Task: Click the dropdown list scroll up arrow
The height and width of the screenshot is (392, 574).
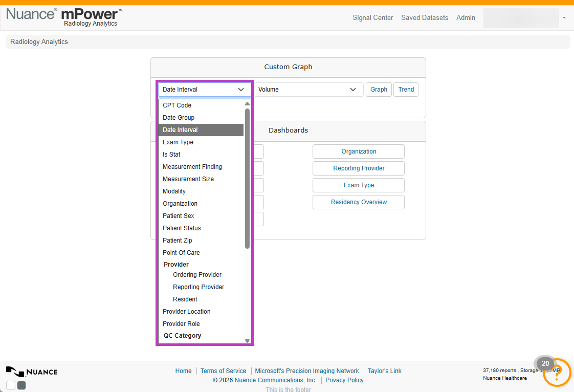Action: [247, 104]
